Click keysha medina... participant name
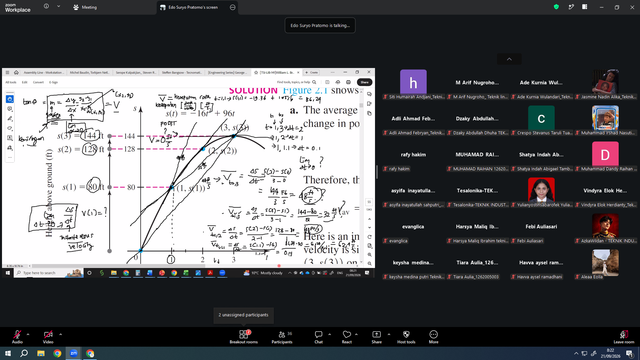The image size is (640, 360). pos(413,262)
